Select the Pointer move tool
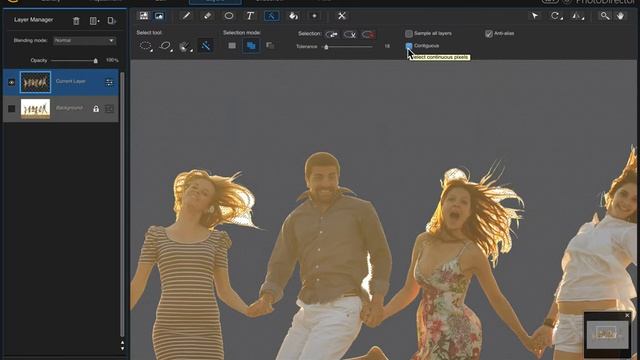The image size is (640, 360). 535,16
